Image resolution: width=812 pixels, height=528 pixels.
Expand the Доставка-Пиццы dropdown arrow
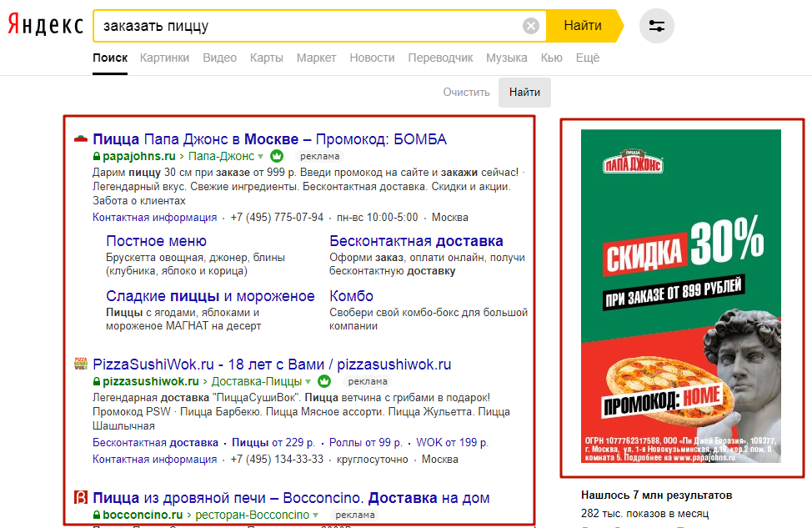(308, 382)
